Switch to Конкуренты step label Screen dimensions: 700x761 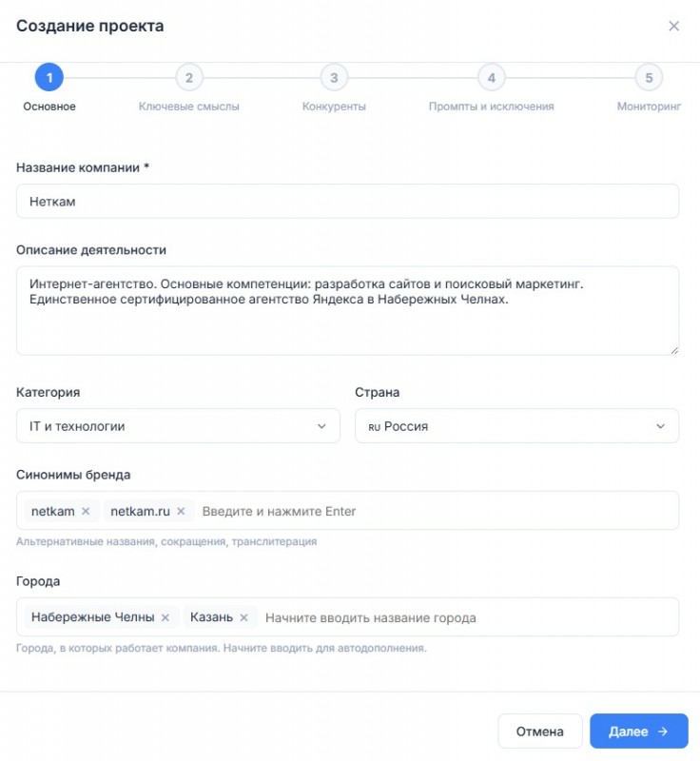tap(334, 107)
